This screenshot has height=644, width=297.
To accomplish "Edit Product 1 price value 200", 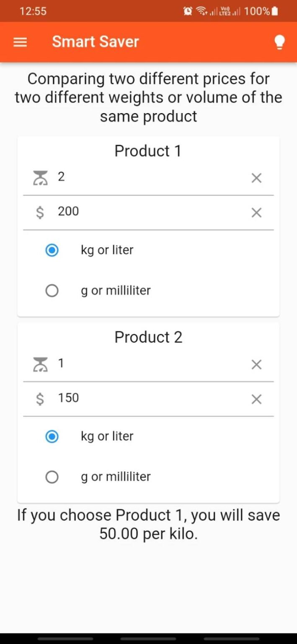I will tap(147, 211).
